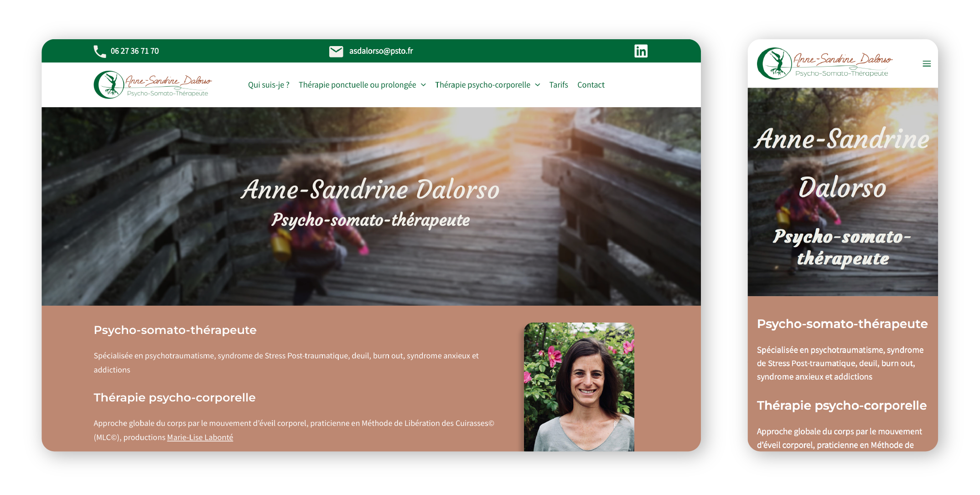Viewport: 980px width, 495px height.
Task: Expand the Thérapie psycho-corporelle dropdown
Action: (x=483, y=85)
